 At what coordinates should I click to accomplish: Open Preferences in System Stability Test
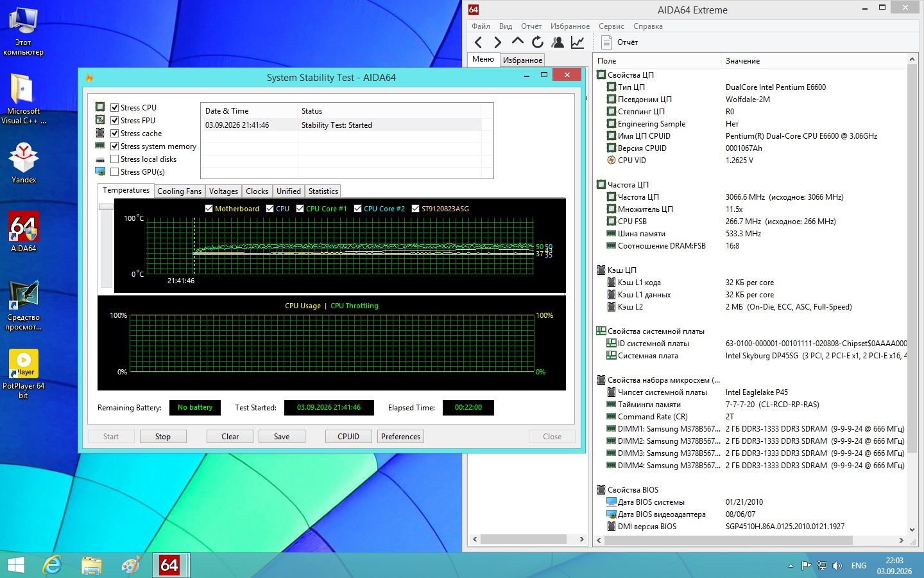(401, 437)
